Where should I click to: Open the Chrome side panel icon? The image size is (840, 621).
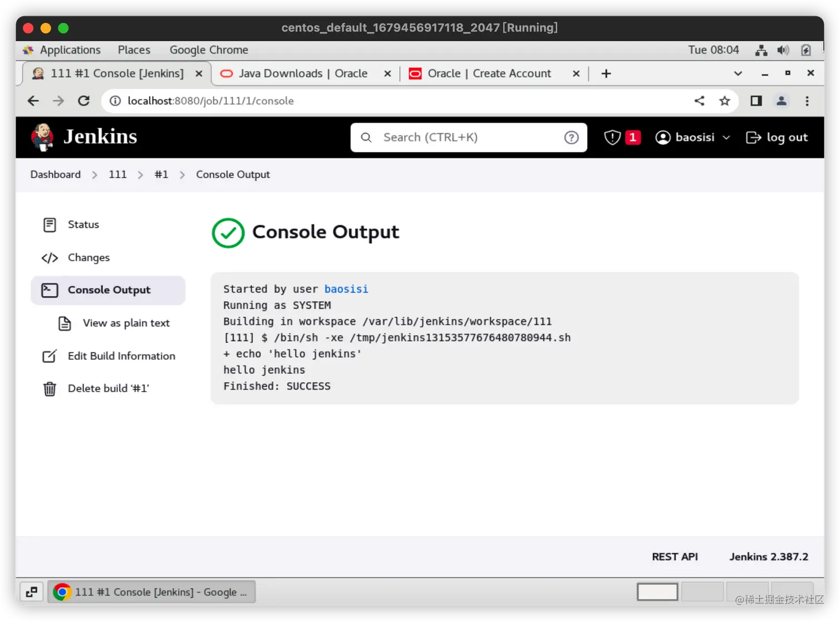(x=756, y=101)
